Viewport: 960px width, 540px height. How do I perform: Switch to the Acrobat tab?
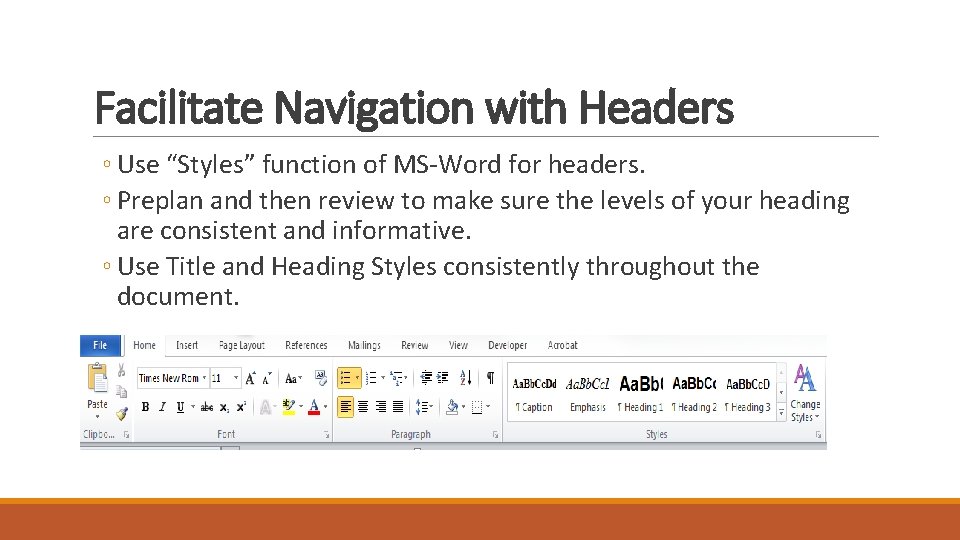point(563,345)
